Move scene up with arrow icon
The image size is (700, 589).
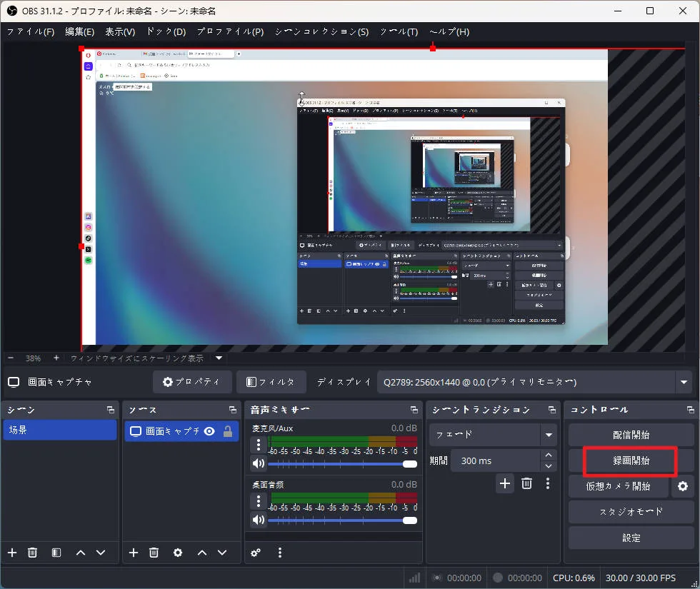(80, 553)
